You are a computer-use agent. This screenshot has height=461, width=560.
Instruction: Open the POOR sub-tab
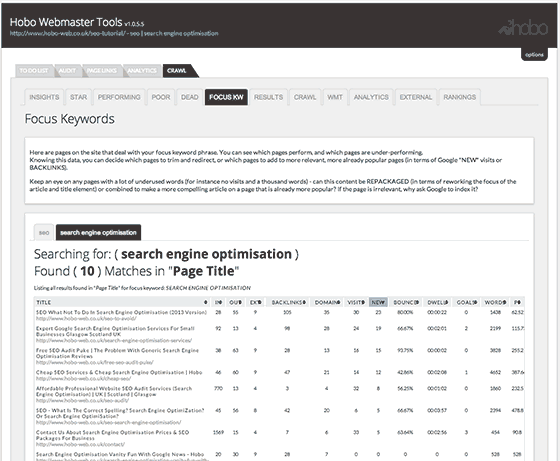[x=161, y=97]
